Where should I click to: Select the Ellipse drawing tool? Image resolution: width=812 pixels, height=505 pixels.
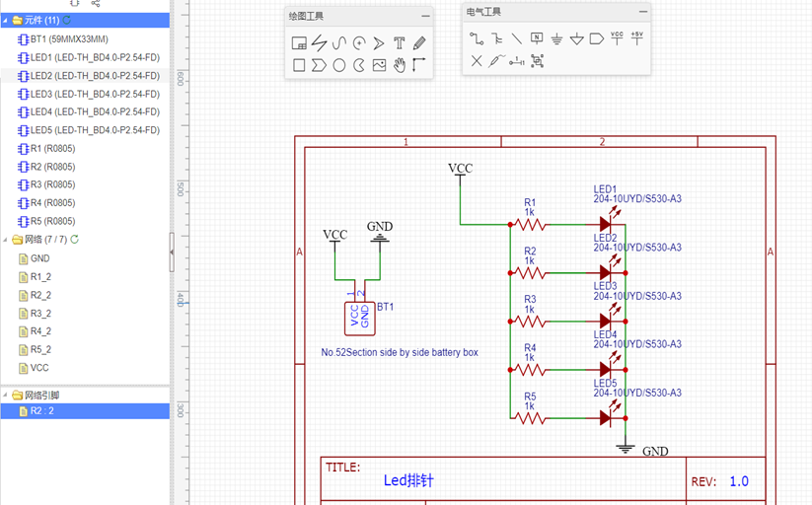click(338, 65)
